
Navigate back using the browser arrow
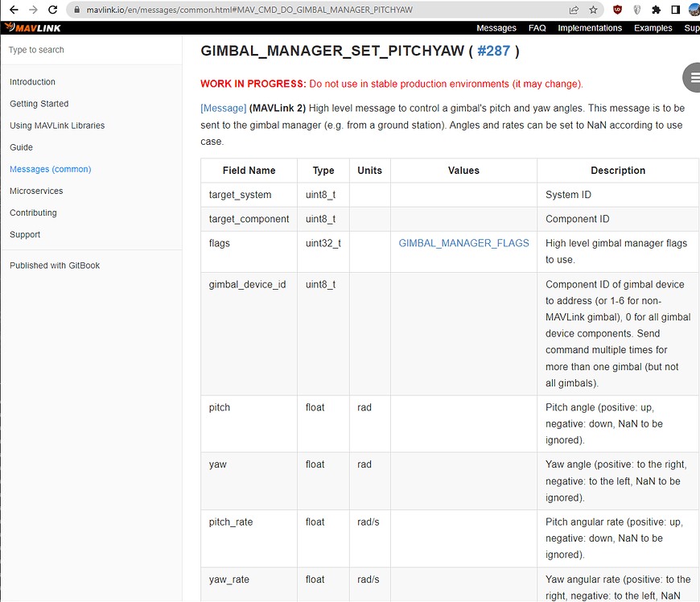click(x=12, y=10)
